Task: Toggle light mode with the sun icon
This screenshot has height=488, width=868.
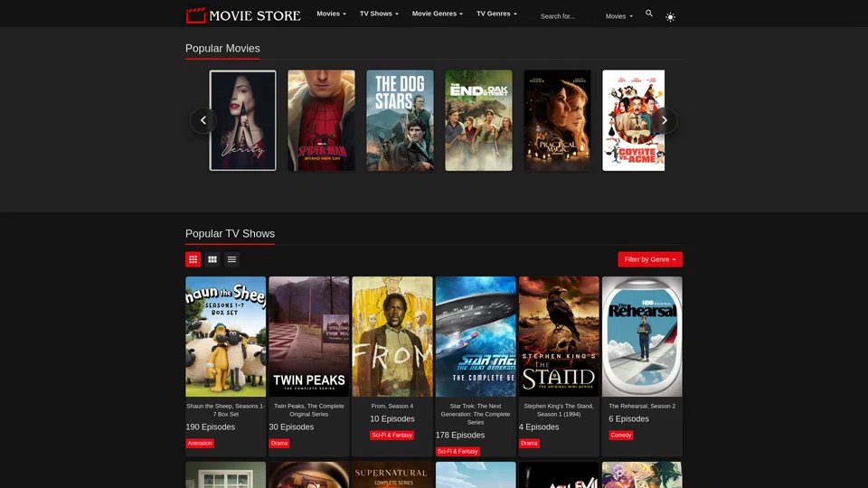Action: [x=670, y=17]
